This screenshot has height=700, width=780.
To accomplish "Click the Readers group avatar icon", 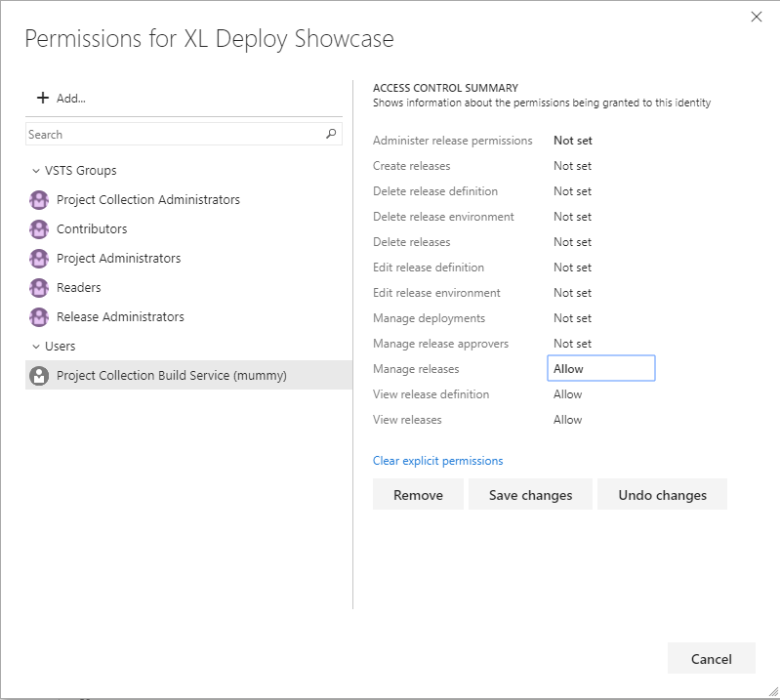I will (39, 288).
